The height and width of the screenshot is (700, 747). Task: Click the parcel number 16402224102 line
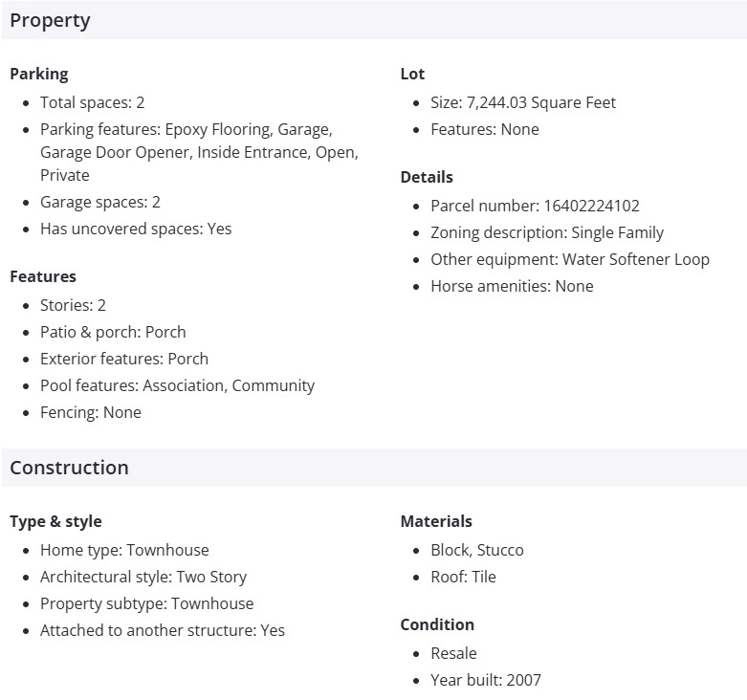tap(535, 206)
